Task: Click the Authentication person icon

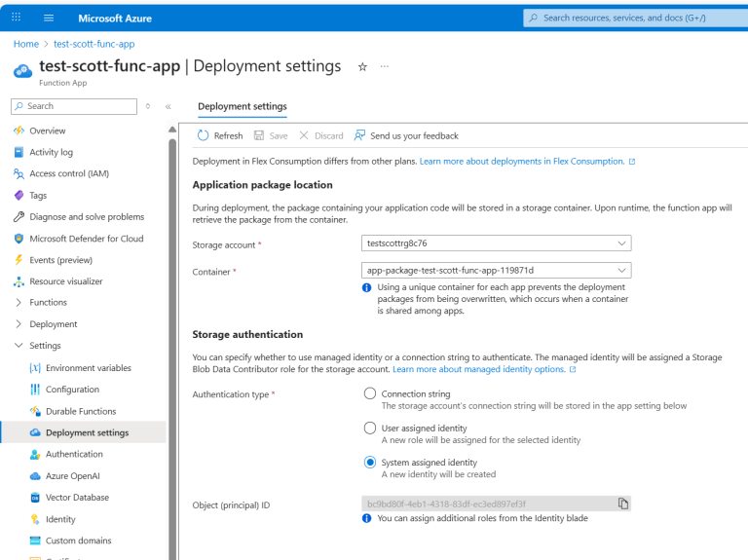Action: (x=35, y=454)
